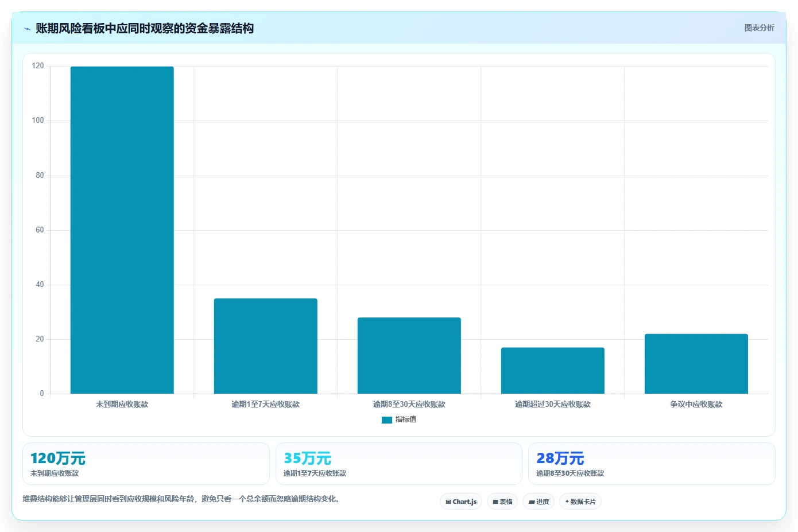
Task: Click the 逾期8至30天应收账款 caption under 28万元
Action: click(x=570, y=473)
